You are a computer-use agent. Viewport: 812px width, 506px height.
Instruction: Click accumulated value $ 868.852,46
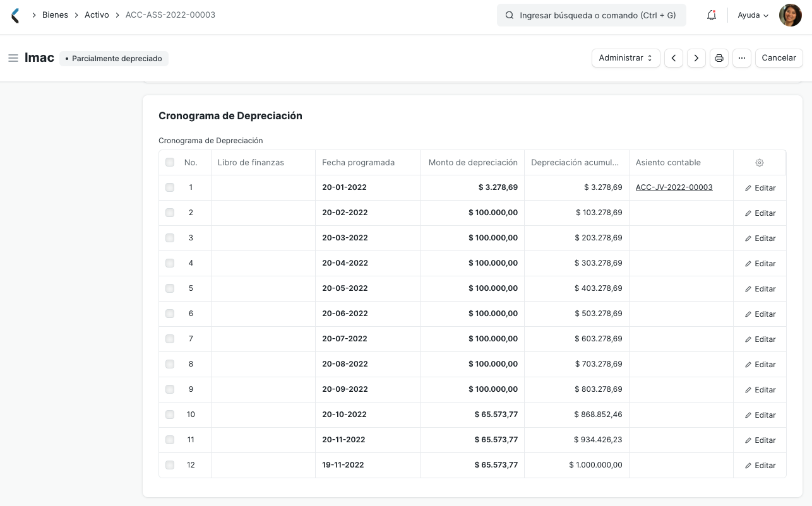(598, 415)
